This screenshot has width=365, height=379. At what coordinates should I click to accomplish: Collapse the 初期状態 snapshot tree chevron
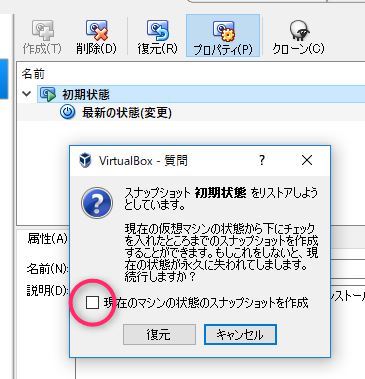pyautogui.click(x=27, y=94)
